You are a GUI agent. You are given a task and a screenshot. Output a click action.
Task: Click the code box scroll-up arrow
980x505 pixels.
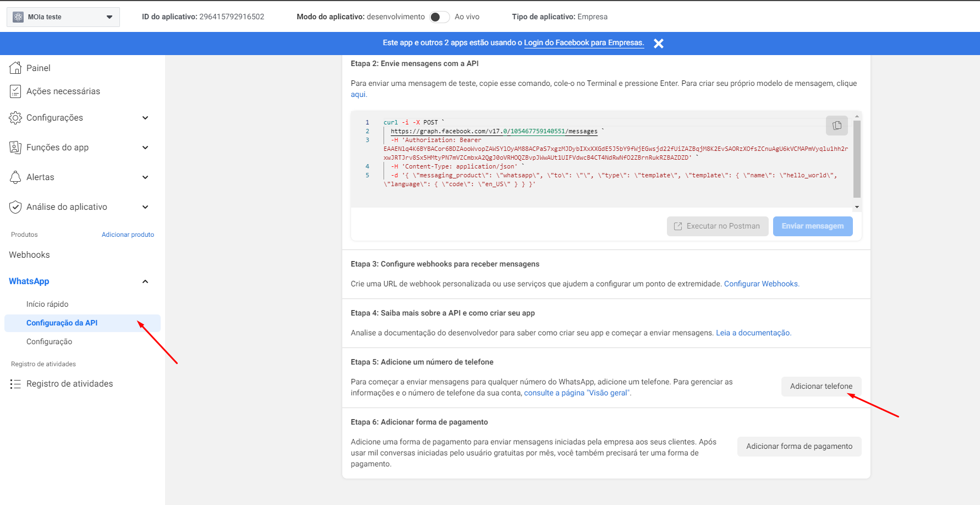pyautogui.click(x=857, y=116)
